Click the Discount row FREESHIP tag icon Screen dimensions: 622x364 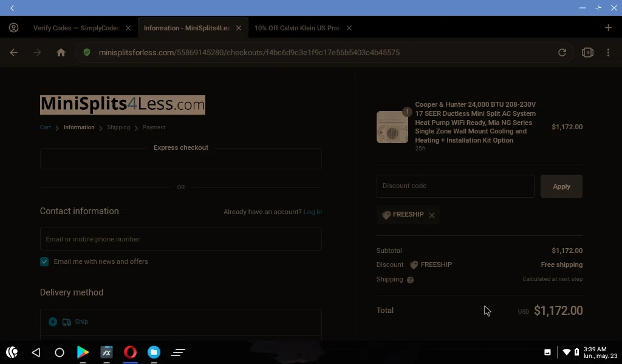(414, 265)
